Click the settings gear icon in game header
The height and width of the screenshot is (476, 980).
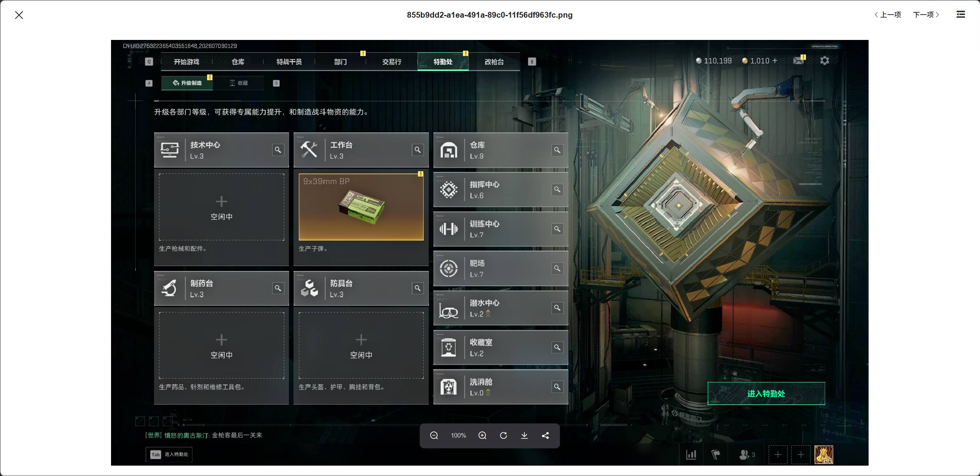click(x=824, y=61)
